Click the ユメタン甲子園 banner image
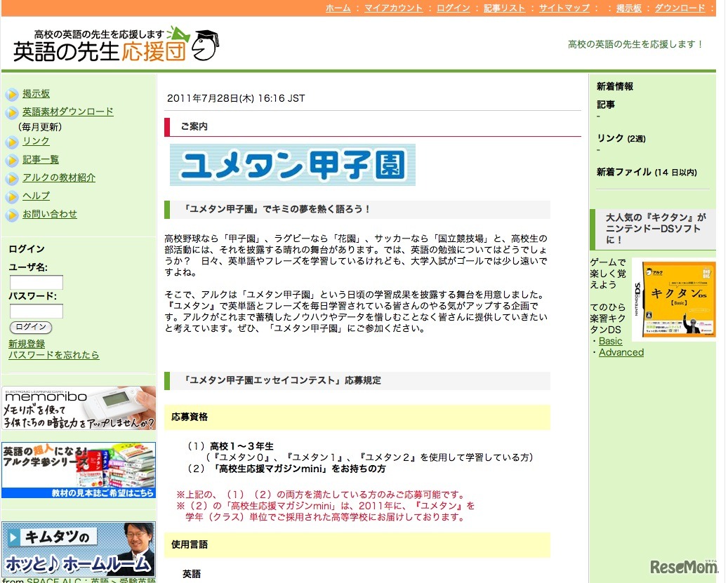 coord(293,165)
